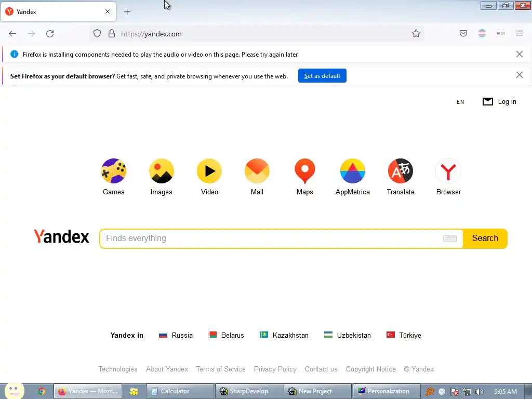View site security lock information

[x=112, y=34]
